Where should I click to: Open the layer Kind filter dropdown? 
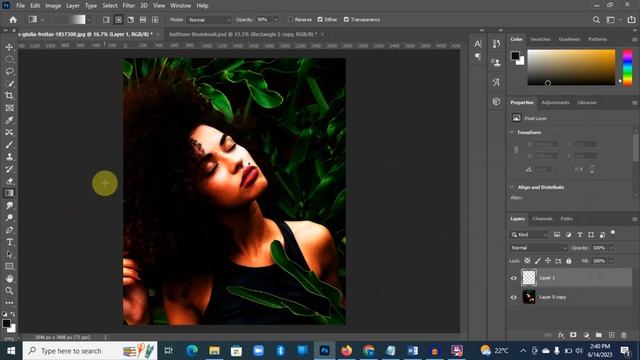click(x=529, y=235)
